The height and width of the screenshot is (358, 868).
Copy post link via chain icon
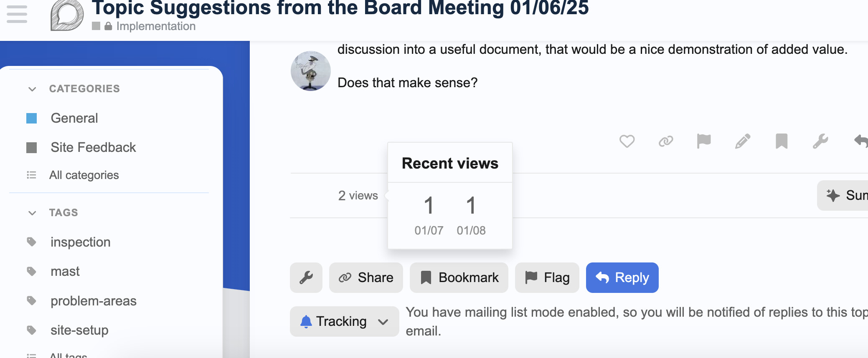click(x=665, y=141)
